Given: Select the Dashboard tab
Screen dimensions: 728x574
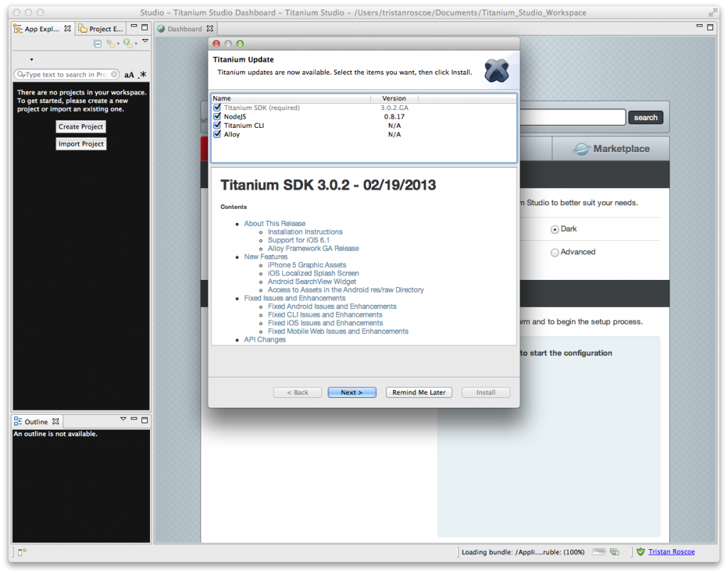Looking at the screenshot, I should (x=185, y=28).
